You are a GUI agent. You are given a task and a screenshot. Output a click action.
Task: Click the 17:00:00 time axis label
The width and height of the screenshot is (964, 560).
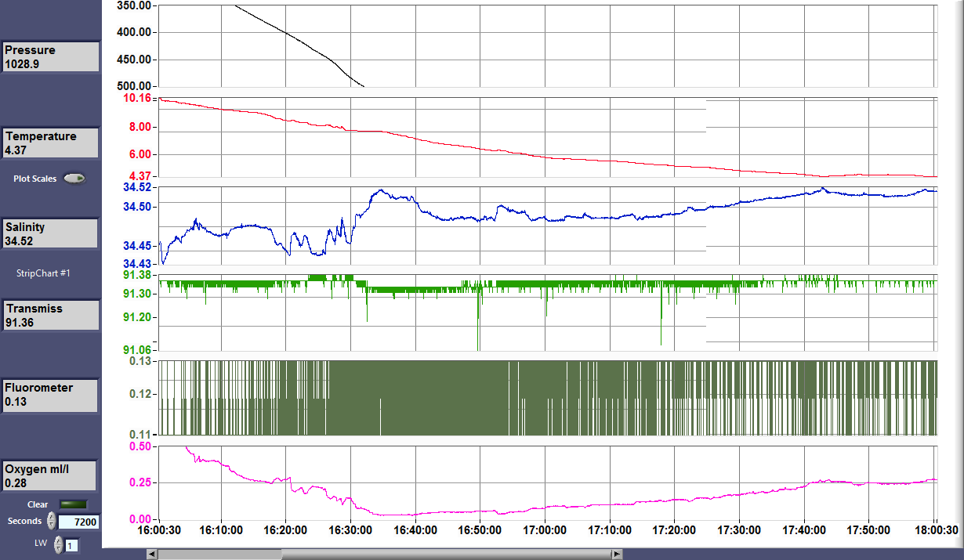coord(545,530)
